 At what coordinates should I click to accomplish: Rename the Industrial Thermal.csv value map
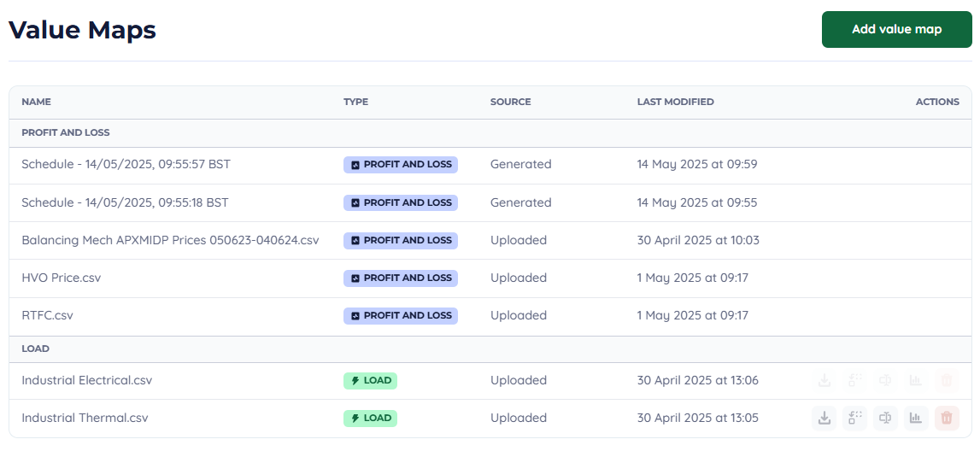[x=885, y=418]
